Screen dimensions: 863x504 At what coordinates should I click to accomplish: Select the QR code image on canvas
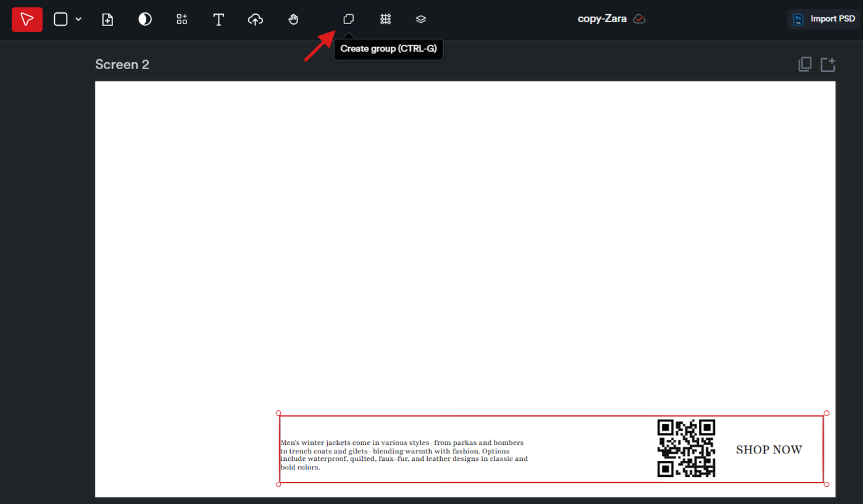point(686,448)
